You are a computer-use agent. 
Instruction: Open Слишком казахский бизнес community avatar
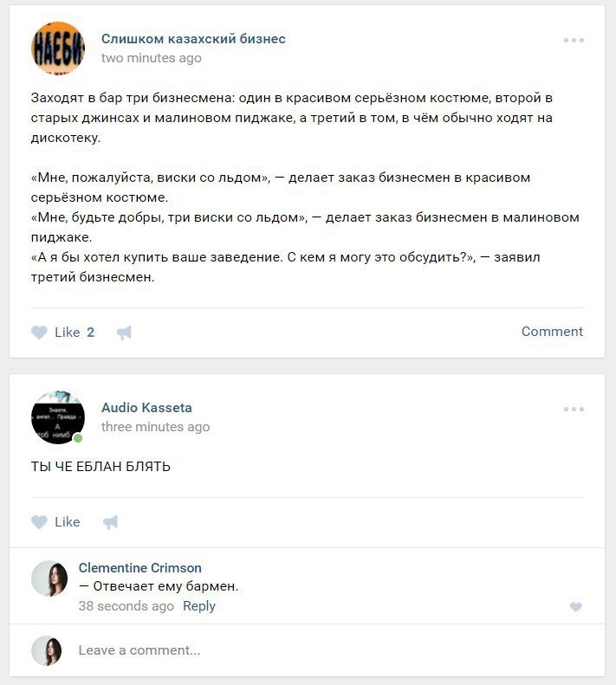pos(58,48)
